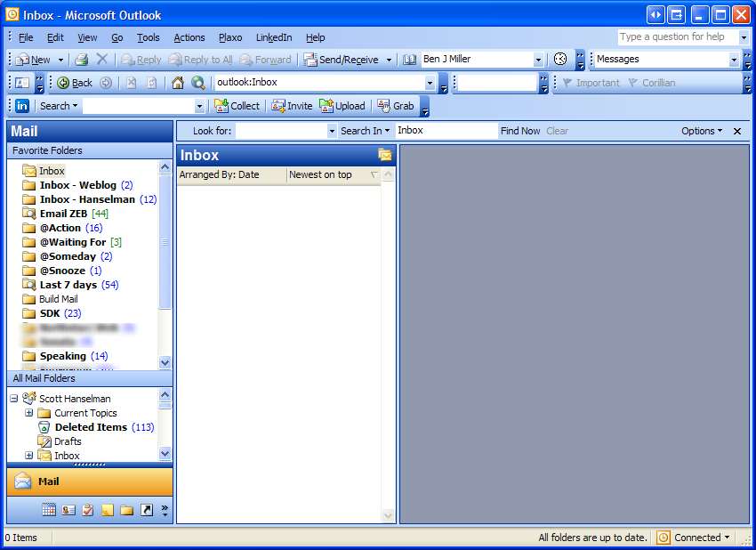Click the clock icon beside the contact field
Image resolution: width=756 pixels, height=550 pixels.
pos(559,59)
